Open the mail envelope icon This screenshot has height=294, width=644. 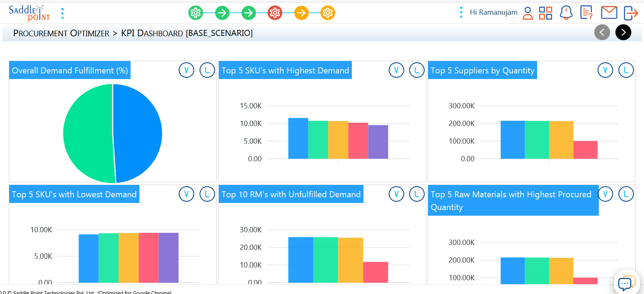pyautogui.click(x=609, y=12)
